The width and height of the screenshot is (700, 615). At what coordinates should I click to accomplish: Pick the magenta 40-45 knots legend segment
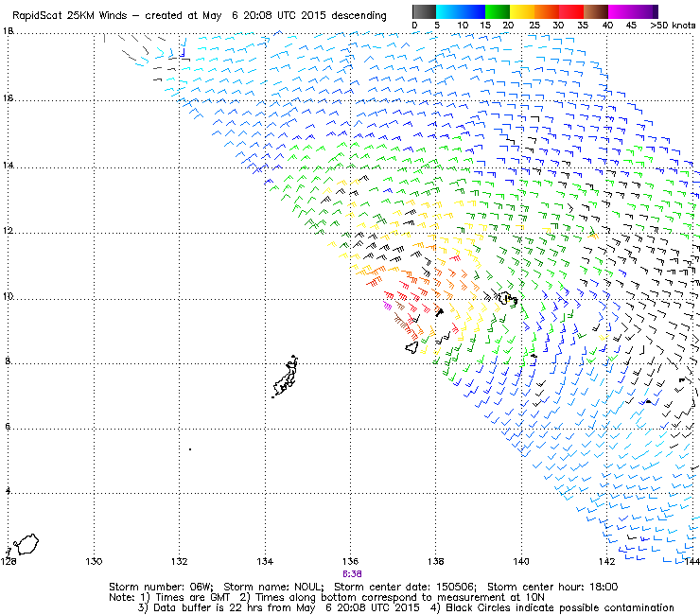coord(621,11)
